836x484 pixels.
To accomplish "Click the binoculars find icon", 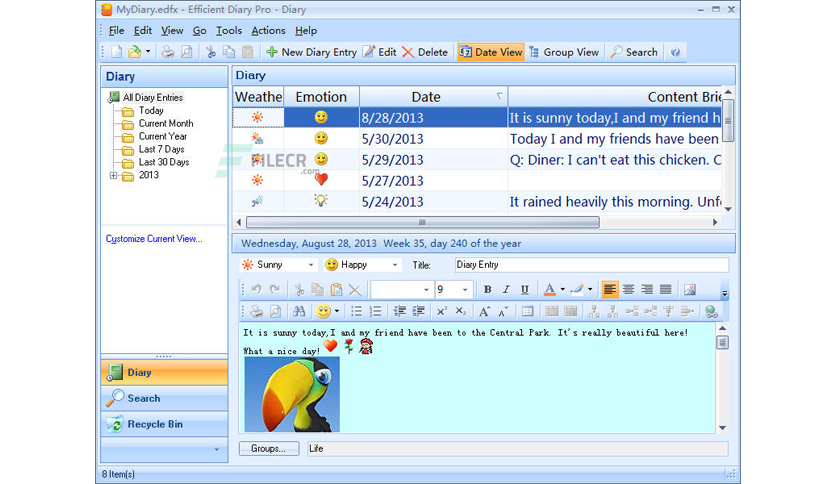I will pos(299,311).
